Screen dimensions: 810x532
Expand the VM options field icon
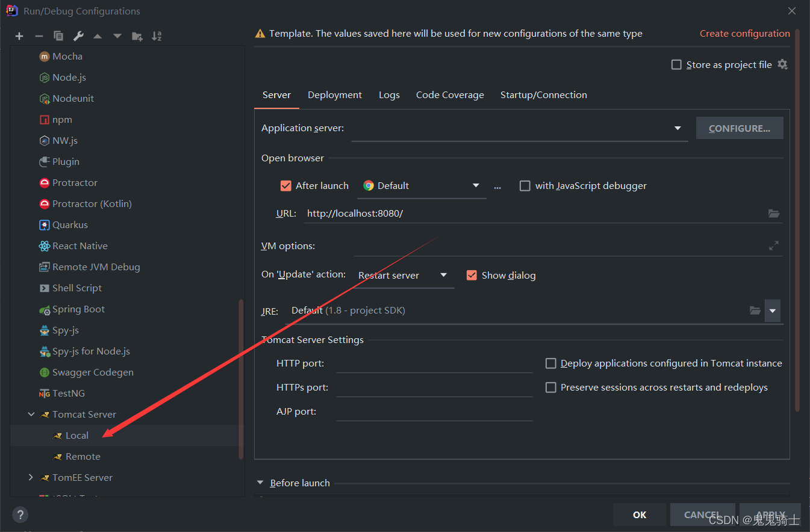tap(774, 246)
